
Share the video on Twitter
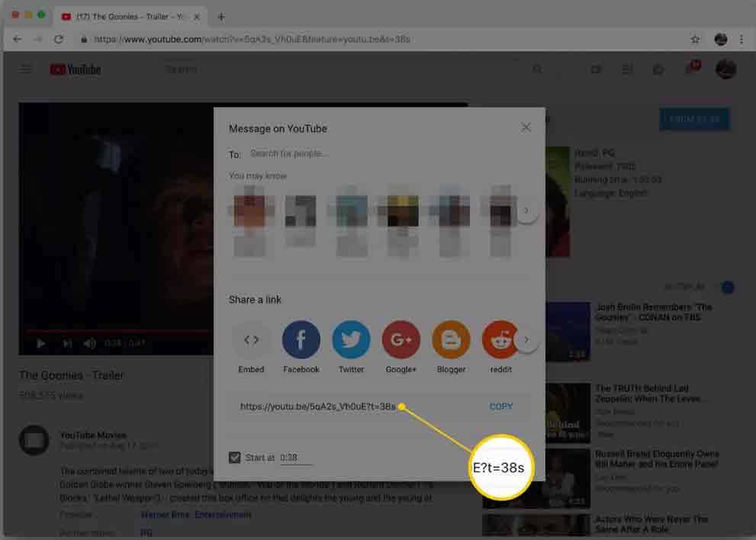click(352, 340)
